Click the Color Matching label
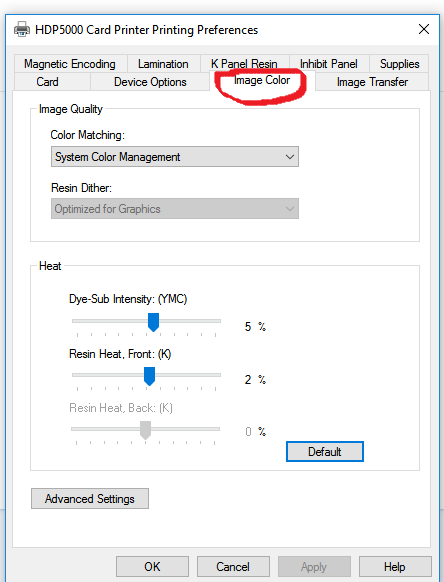 click(88, 135)
